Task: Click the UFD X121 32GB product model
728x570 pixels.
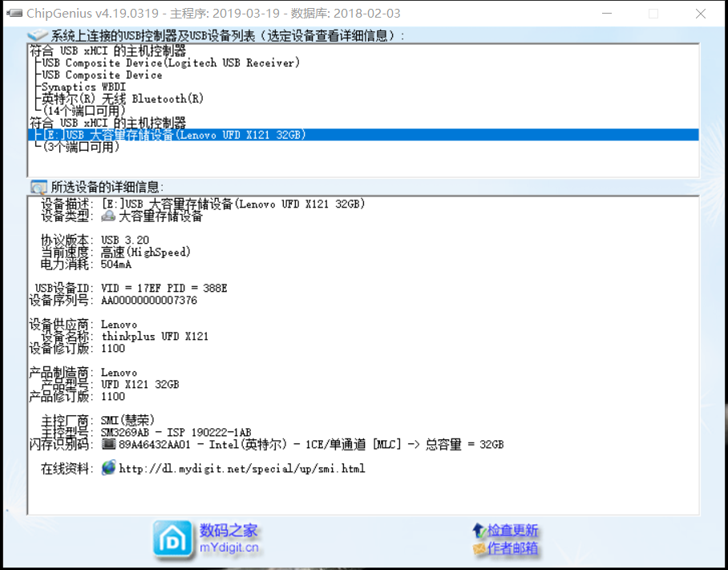Action: [x=140, y=384]
